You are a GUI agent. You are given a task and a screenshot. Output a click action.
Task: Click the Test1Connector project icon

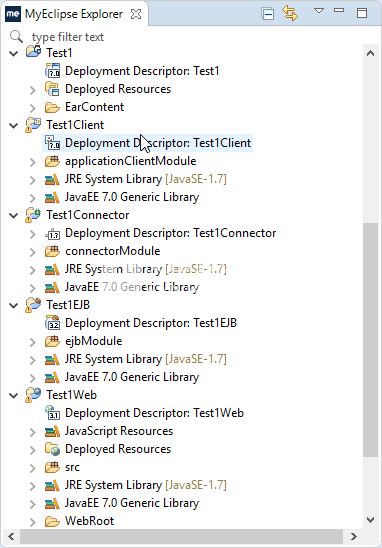[x=33, y=215]
